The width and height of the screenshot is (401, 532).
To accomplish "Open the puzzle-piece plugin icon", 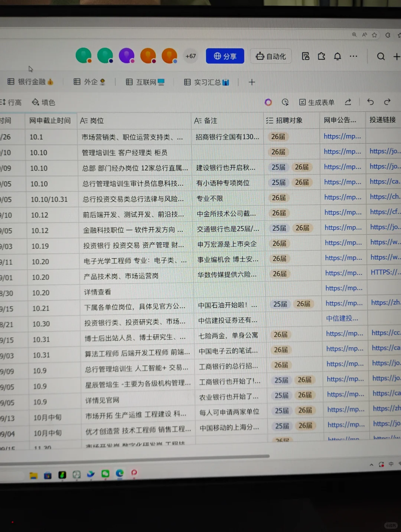I will tap(322, 56).
